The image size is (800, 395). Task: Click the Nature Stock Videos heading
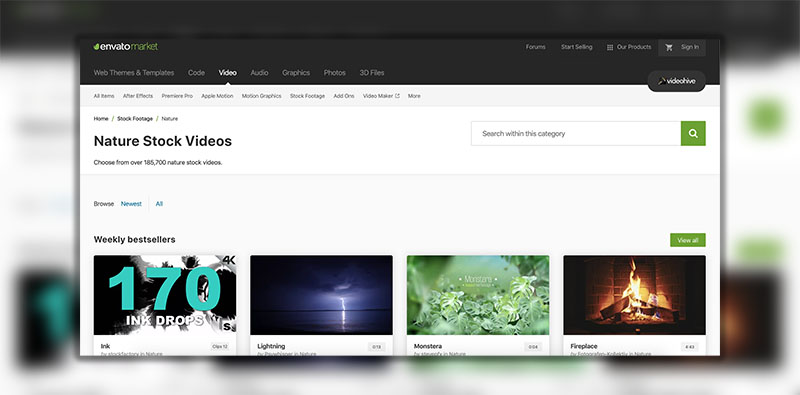pos(163,141)
